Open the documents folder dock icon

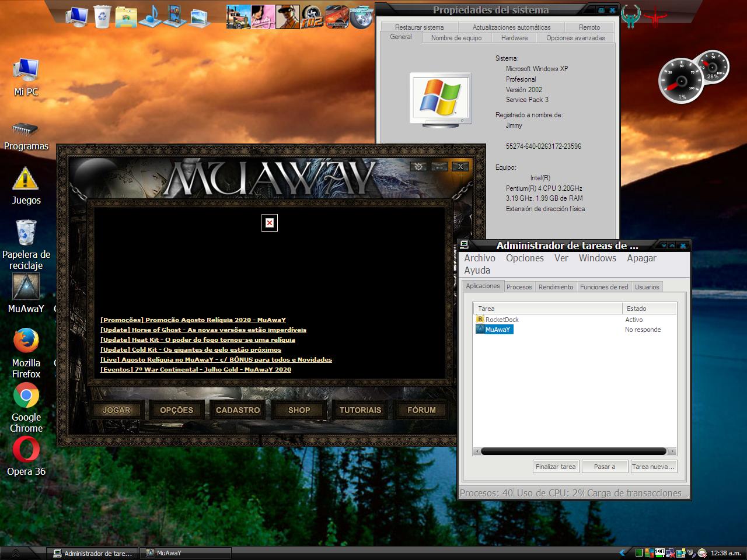126,16
